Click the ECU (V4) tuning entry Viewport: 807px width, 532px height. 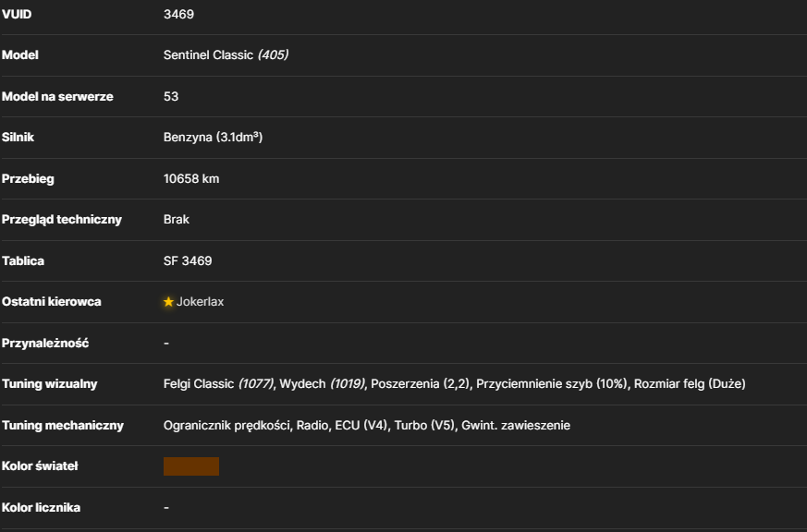[361, 425]
